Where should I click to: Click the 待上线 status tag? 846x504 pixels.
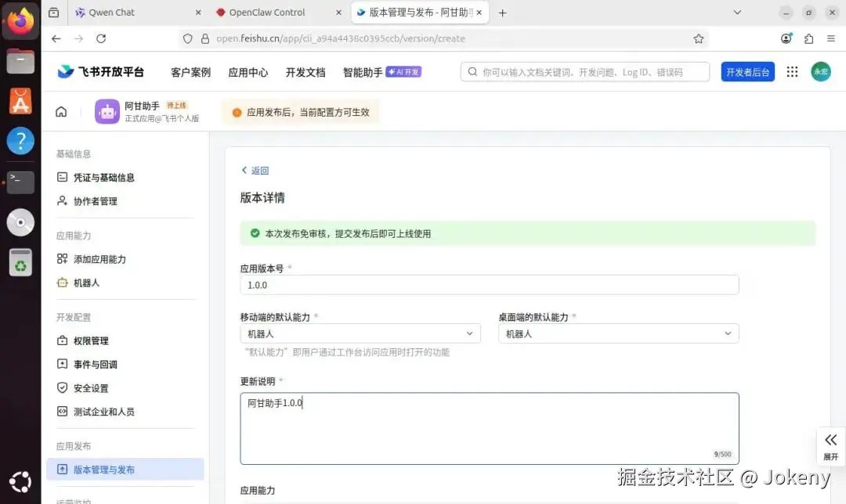click(176, 106)
